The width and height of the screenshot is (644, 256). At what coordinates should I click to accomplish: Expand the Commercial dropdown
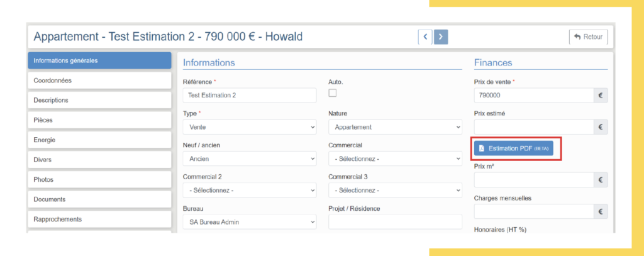click(x=395, y=159)
